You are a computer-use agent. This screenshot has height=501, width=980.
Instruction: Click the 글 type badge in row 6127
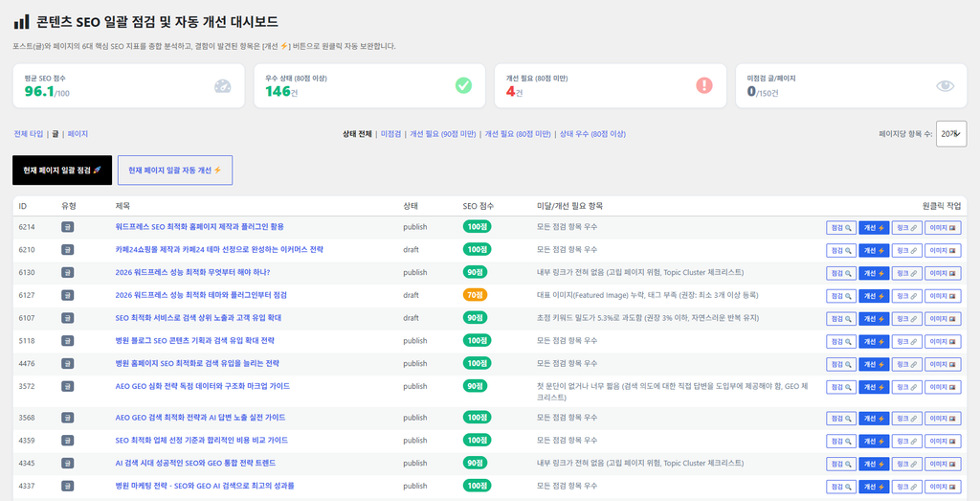coord(68,295)
